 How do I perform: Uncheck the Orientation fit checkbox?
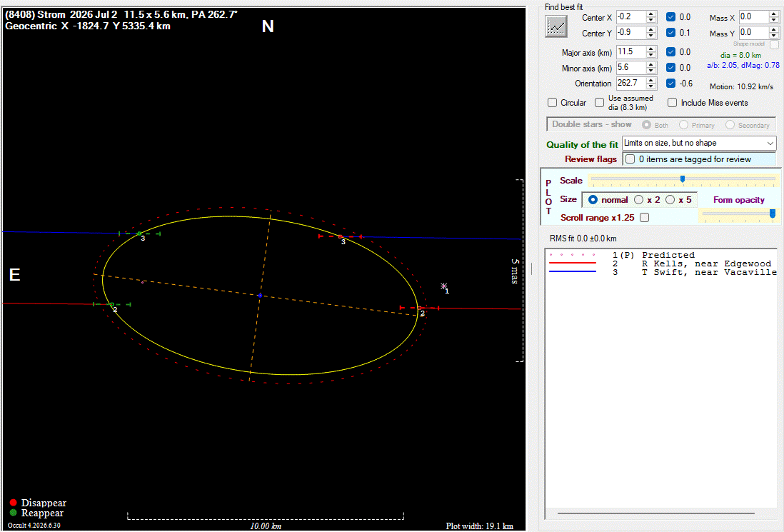point(671,83)
